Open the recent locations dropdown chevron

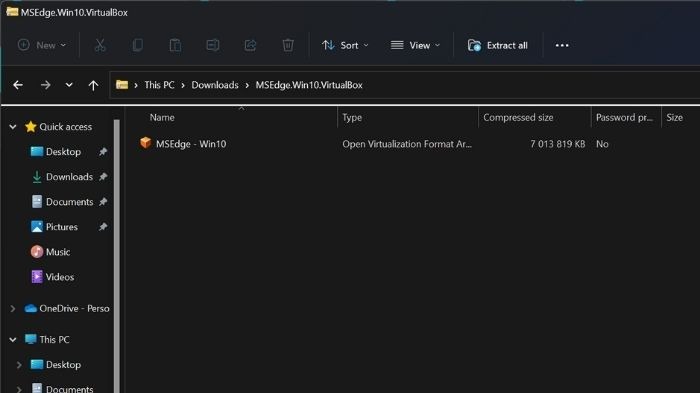(69, 85)
